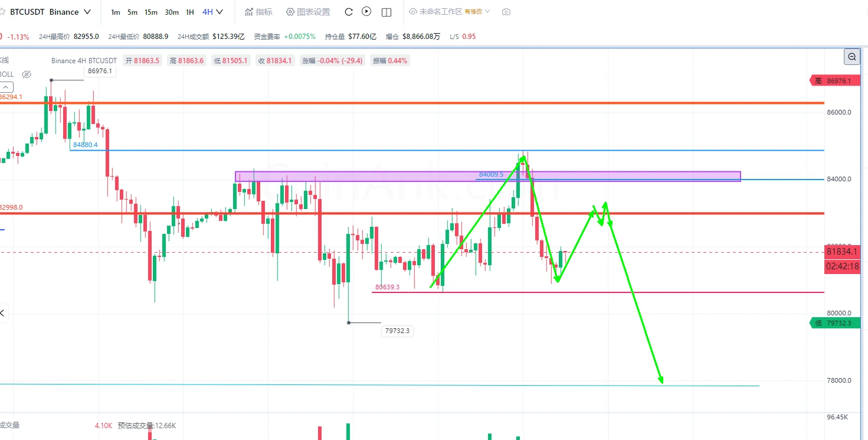Click the 资金费率 +0.0075% value
This screenshot has height=440, width=868.
pyautogui.click(x=300, y=37)
